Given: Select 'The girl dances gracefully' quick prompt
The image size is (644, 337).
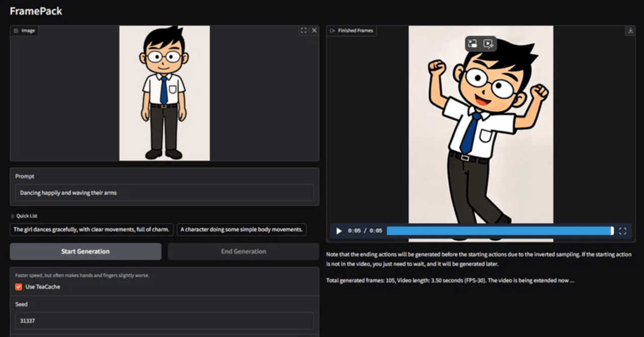Looking at the screenshot, I should point(92,229).
